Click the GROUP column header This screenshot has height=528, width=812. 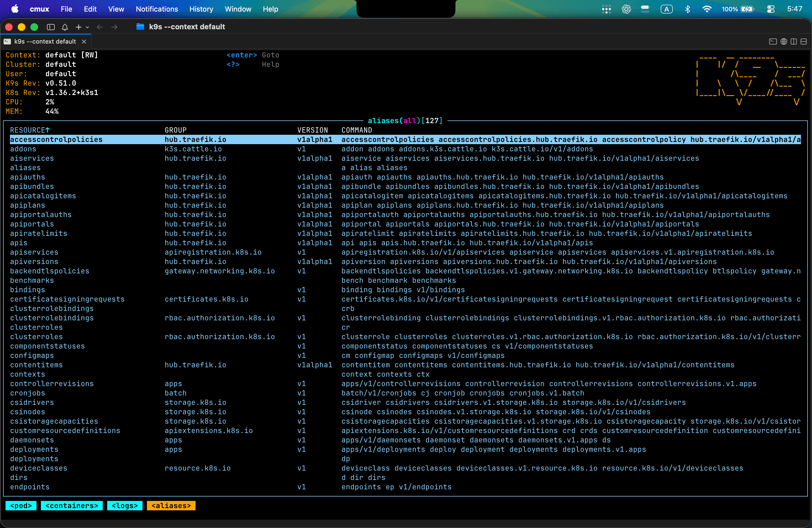pyautogui.click(x=175, y=130)
